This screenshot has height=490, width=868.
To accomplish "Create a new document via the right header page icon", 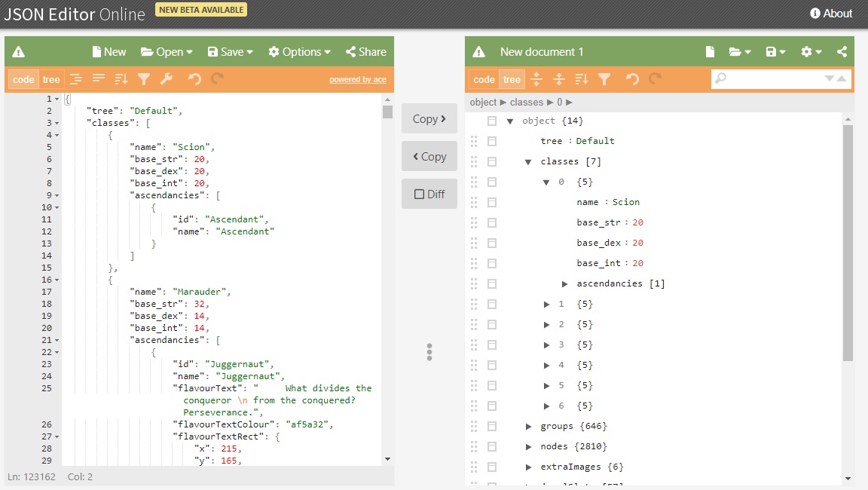I will [x=709, y=51].
